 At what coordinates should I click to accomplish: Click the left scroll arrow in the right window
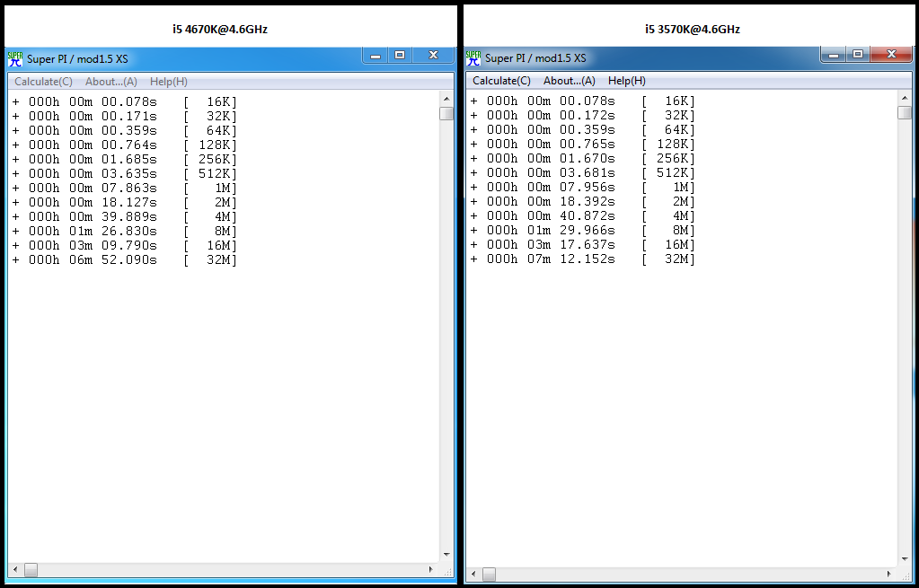pos(473,574)
